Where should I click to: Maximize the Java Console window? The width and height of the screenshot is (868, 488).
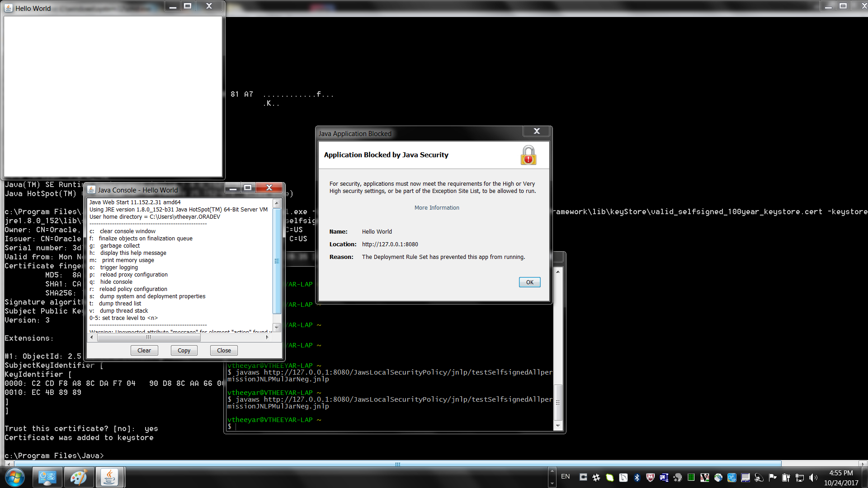248,188
